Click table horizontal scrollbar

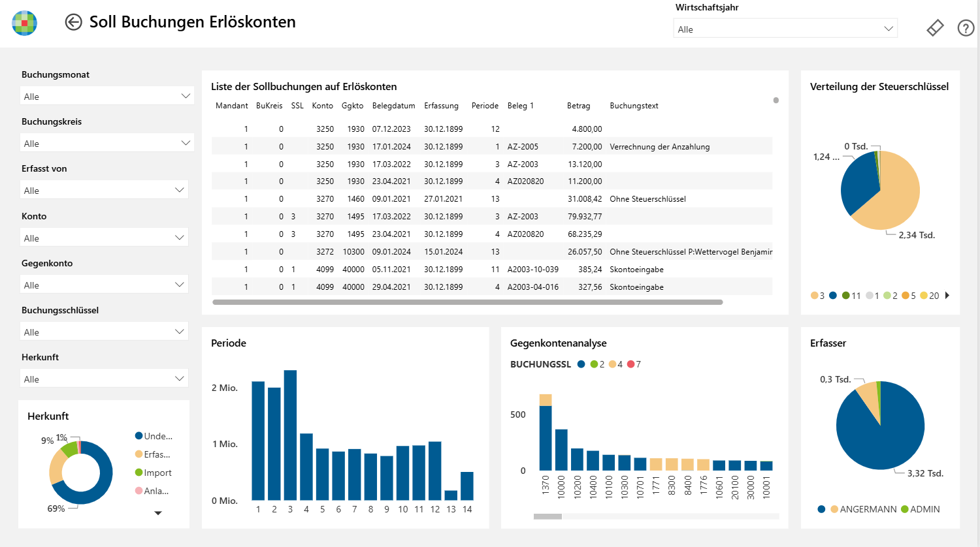pos(468,302)
